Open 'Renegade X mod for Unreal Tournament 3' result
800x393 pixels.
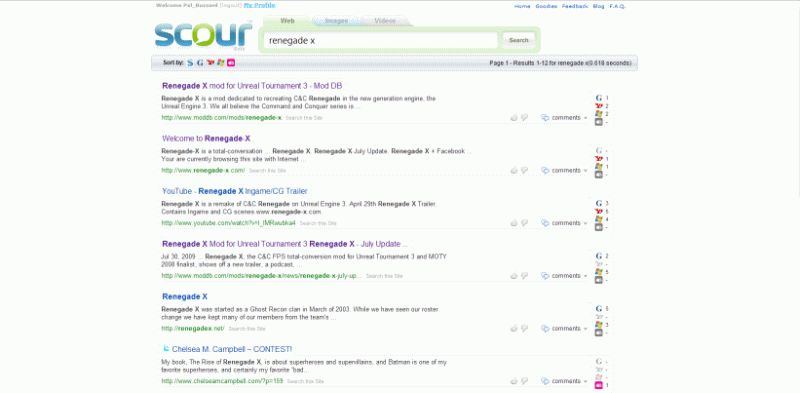coord(252,86)
